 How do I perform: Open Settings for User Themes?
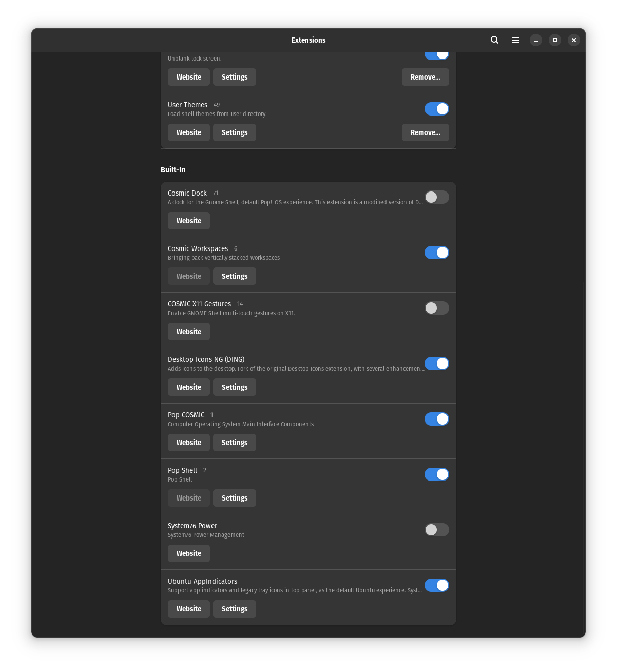click(x=234, y=132)
